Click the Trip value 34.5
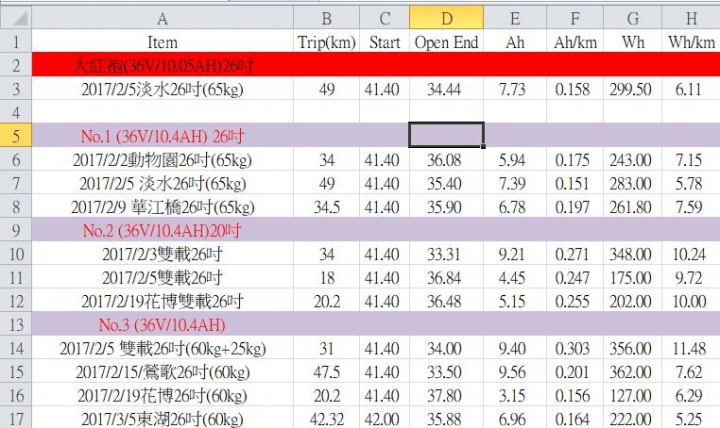The width and height of the screenshot is (720, 428). click(x=326, y=206)
